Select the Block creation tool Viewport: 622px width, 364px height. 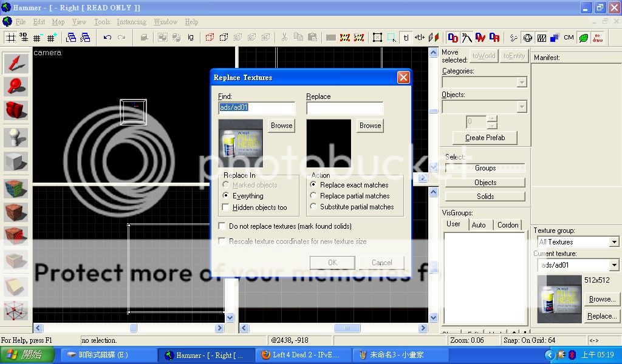(16, 162)
